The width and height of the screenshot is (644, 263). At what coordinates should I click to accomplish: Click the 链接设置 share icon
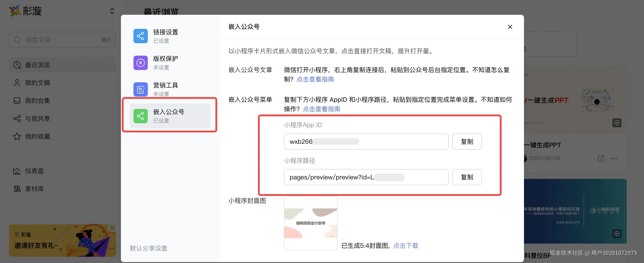[140, 36]
